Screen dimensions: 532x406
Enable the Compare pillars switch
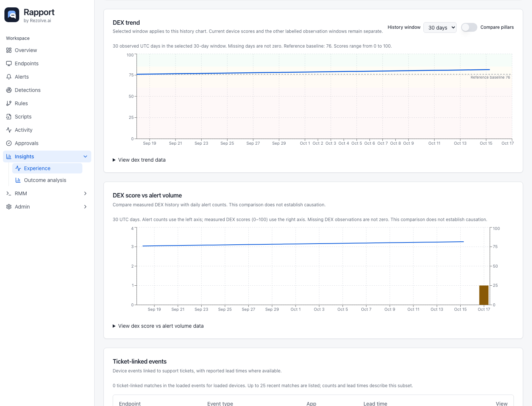(x=469, y=27)
